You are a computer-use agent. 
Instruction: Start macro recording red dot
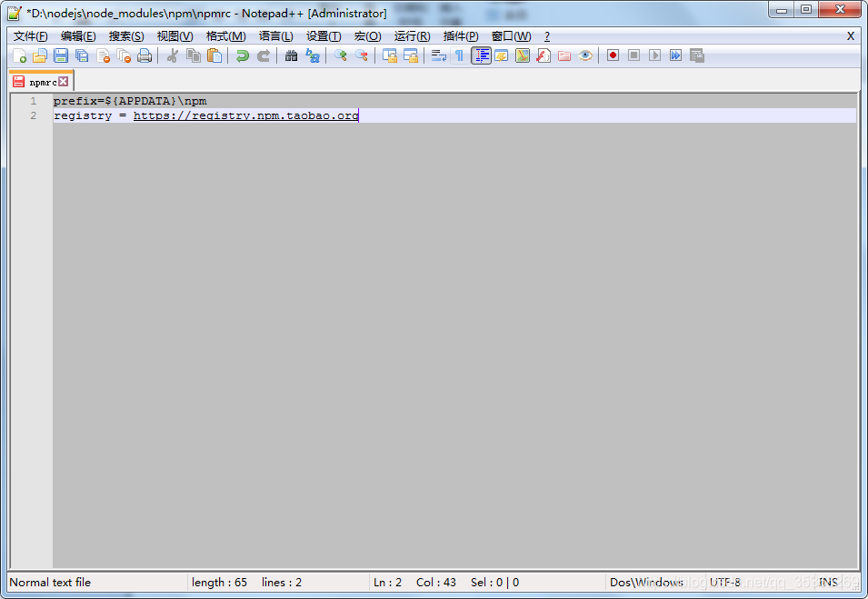coord(613,56)
